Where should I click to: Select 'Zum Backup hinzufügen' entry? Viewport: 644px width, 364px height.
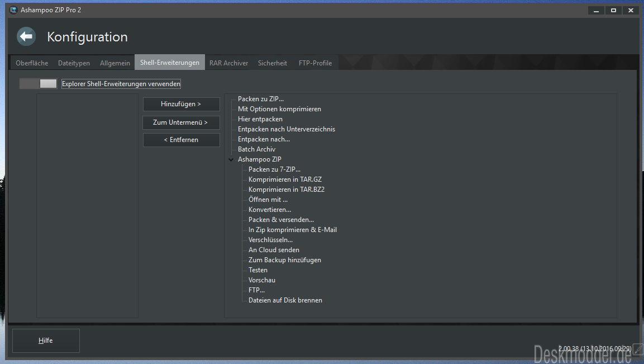285,260
